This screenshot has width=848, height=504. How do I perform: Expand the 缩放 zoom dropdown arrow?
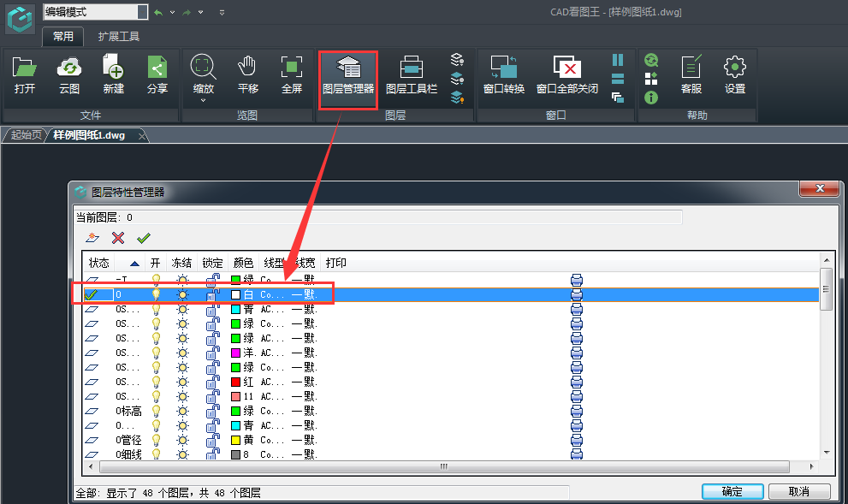pyautogui.click(x=203, y=100)
